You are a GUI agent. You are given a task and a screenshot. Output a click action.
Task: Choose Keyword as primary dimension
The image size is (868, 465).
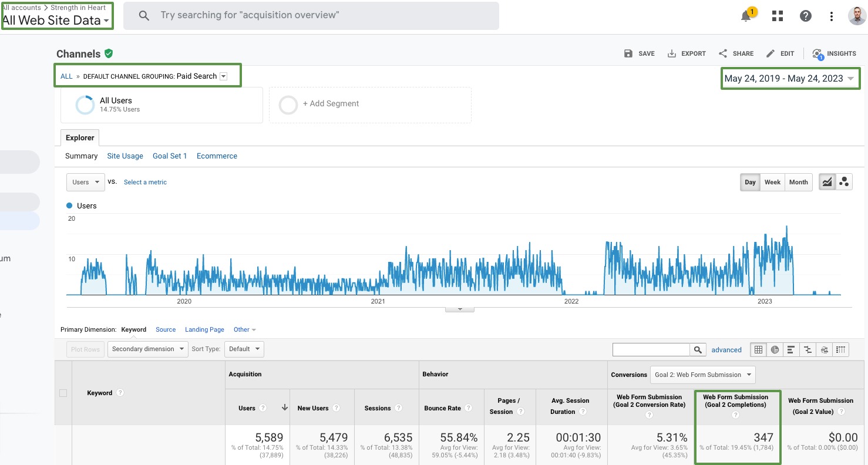(134, 329)
